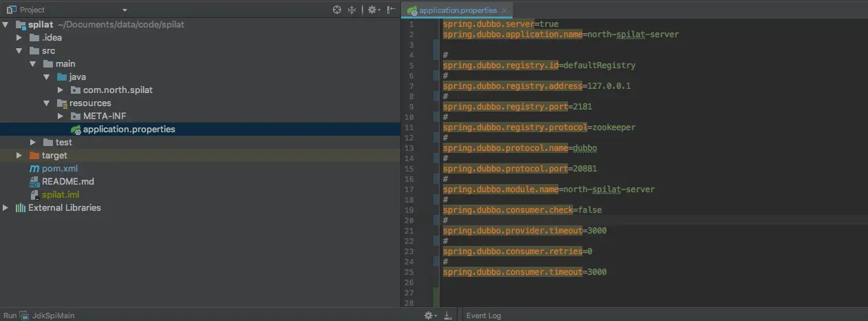The height and width of the screenshot is (321, 868).
Task: Click the spring.dubbo.server=true line
Action: coord(501,24)
